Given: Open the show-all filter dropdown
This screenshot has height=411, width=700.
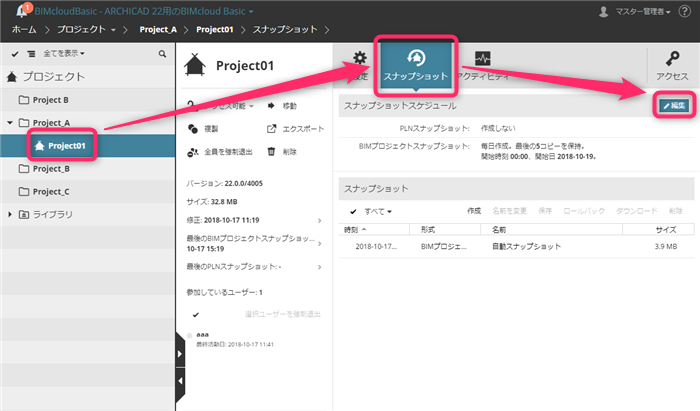Looking at the screenshot, I should coord(64,54).
